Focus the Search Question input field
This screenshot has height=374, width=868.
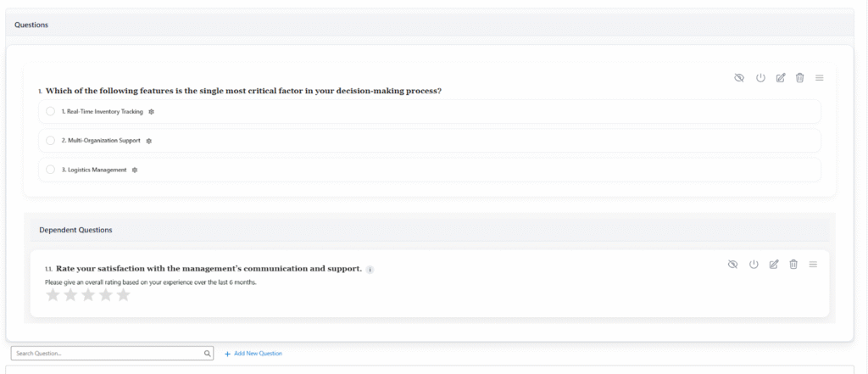click(106, 354)
